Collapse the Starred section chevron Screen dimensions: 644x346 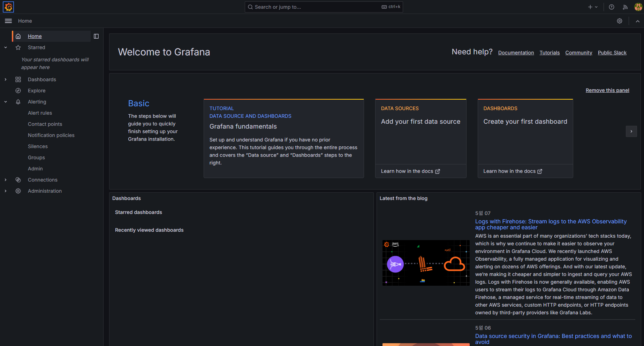(6, 47)
